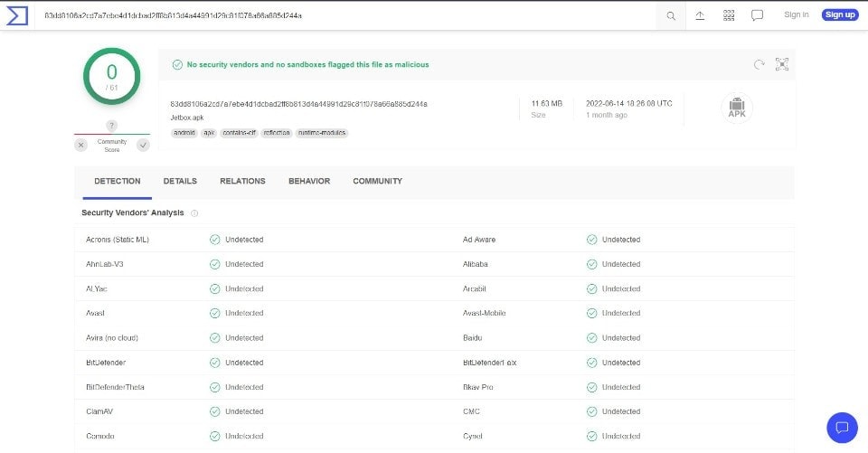
Task: Click the Sign up button
Action: (x=840, y=15)
